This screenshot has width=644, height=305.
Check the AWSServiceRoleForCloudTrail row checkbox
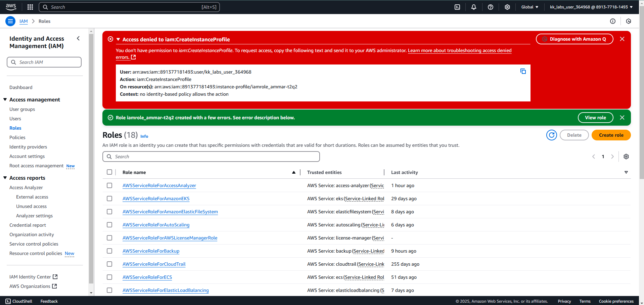pyautogui.click(x=109, y=264)
